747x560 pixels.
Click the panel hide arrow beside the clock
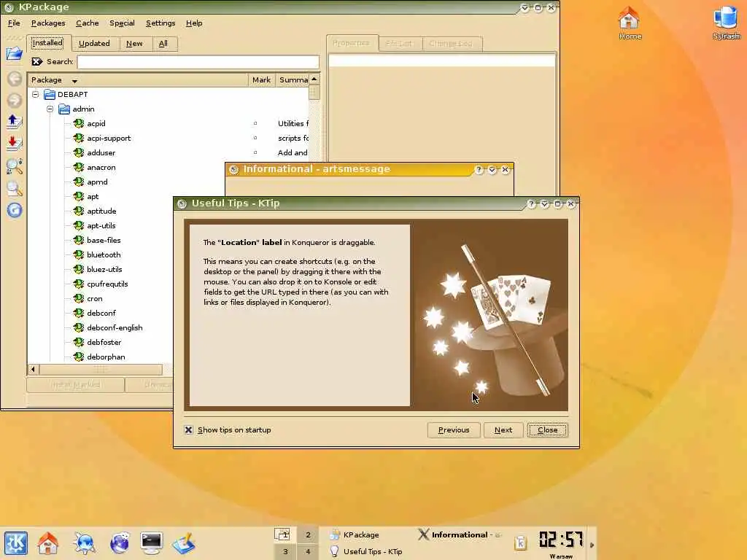pyautogui.click(x=592, y=545)
